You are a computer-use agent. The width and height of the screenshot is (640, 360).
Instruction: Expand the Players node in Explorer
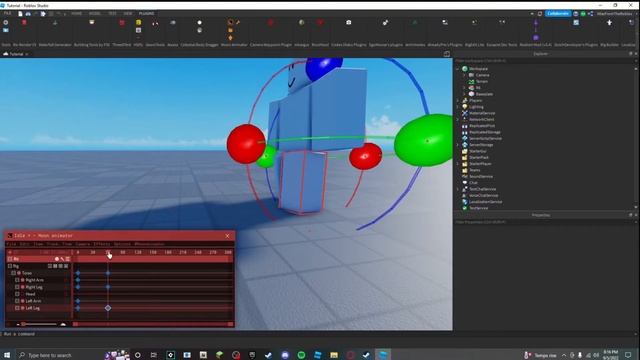458,100
